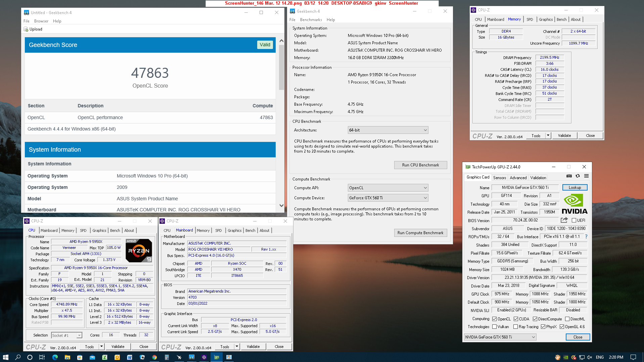Click the Run CPU Benchmark button

[x=420, y=165]
